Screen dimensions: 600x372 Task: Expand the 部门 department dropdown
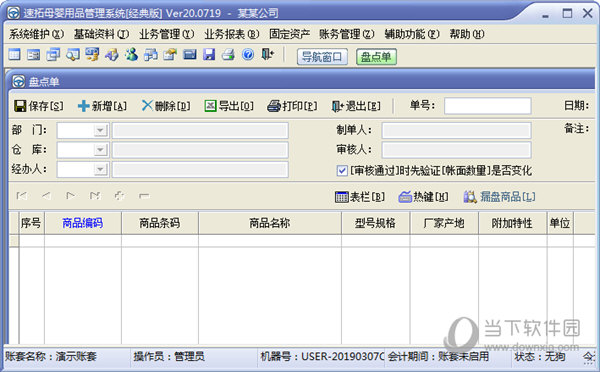[x=100, y=131]
